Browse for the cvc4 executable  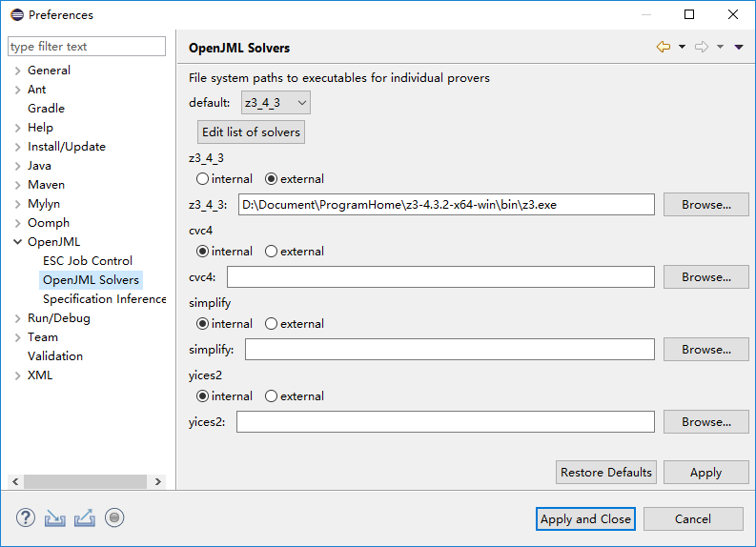(x=705, y=276)
